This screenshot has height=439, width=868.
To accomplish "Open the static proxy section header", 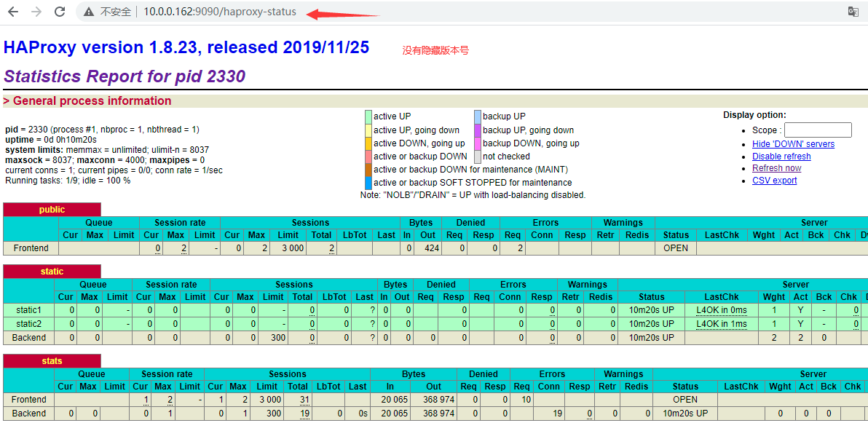I will pyautogui.click(x=52, y=272).
